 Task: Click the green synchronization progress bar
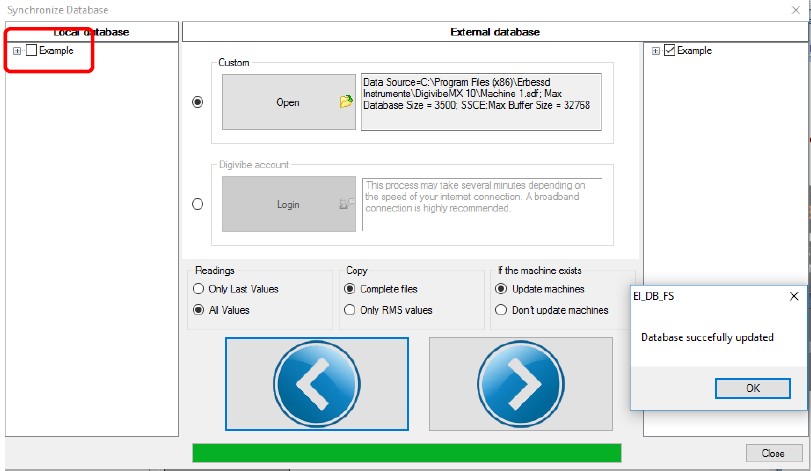point(407,452)
